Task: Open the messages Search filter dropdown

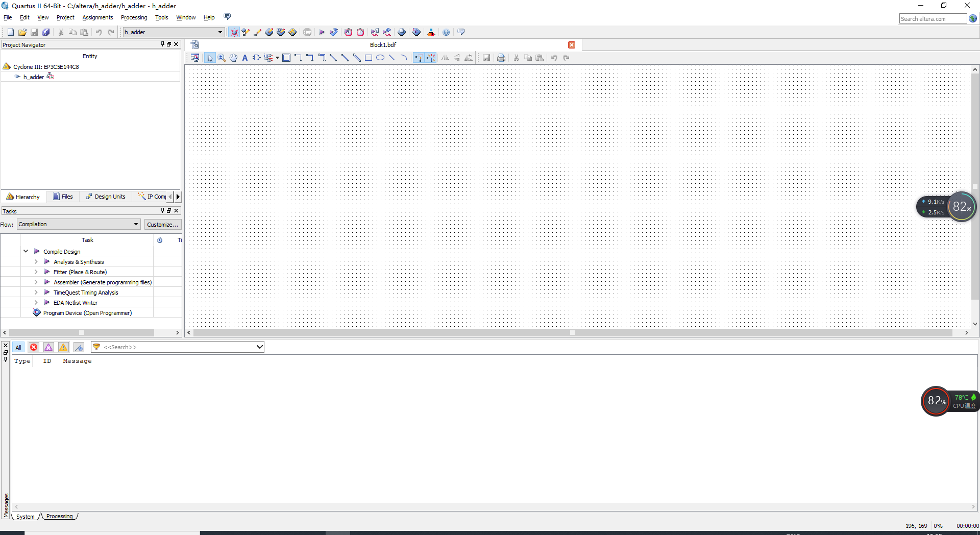Action: click(x=259, y=347)
